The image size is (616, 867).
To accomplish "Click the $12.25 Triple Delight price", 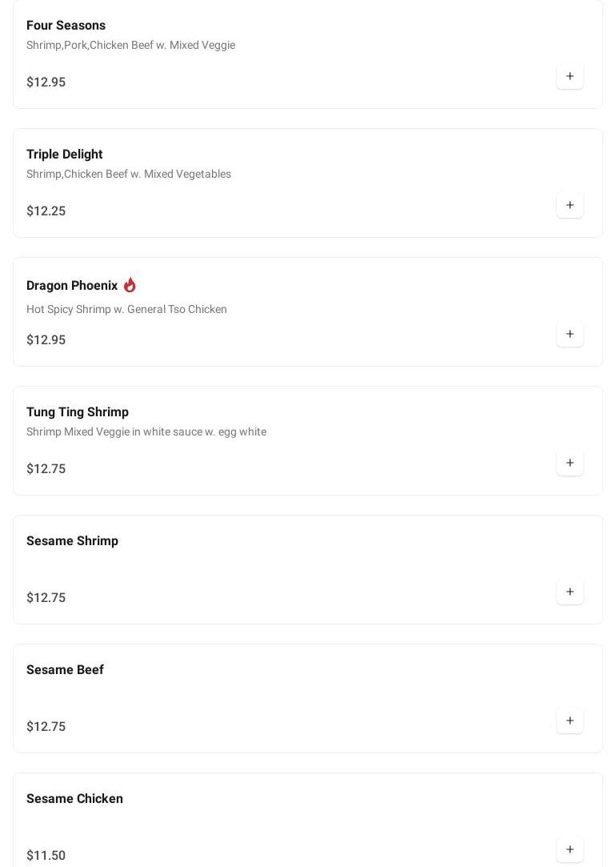I will pyautogui.click(x=46, y=211).
